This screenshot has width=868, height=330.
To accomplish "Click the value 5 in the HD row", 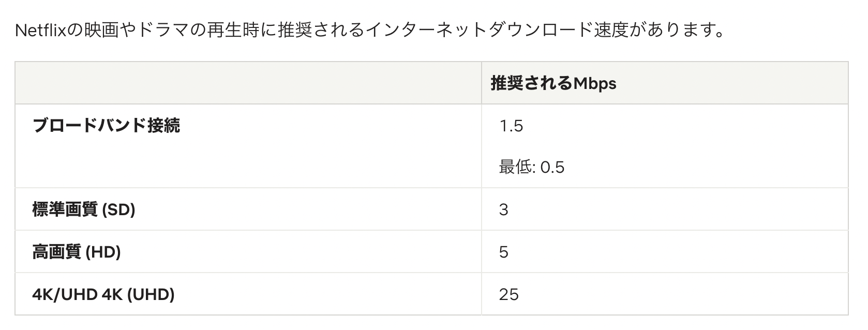I will point(504,252).
